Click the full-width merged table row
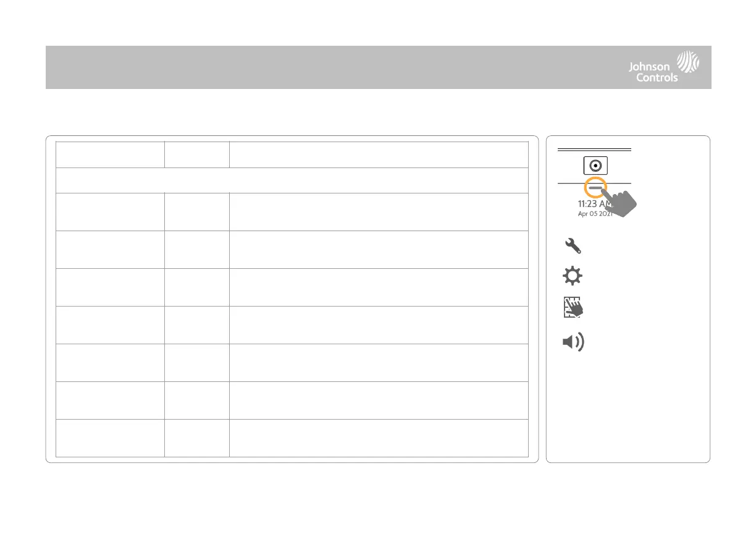 [292, 180]
